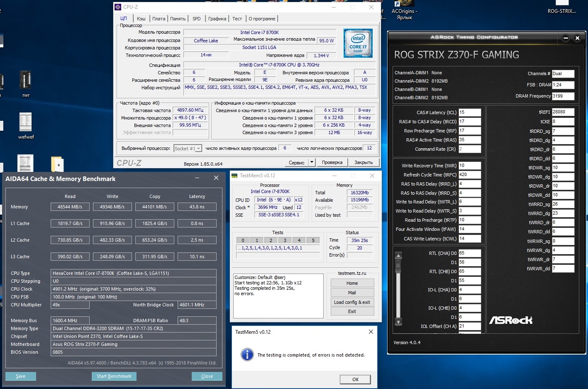This screenshot has height=389, width=588.
Task: Select the ROG-STRIX desktop item
Action: [x=561, y=7]
